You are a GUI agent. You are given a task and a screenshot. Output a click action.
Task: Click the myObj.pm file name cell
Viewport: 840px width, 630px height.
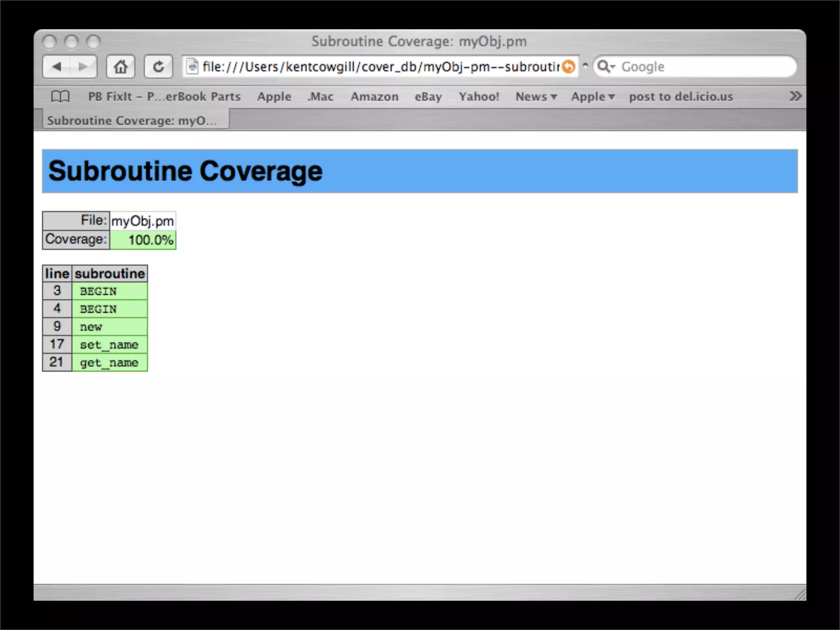coord(143,221)
